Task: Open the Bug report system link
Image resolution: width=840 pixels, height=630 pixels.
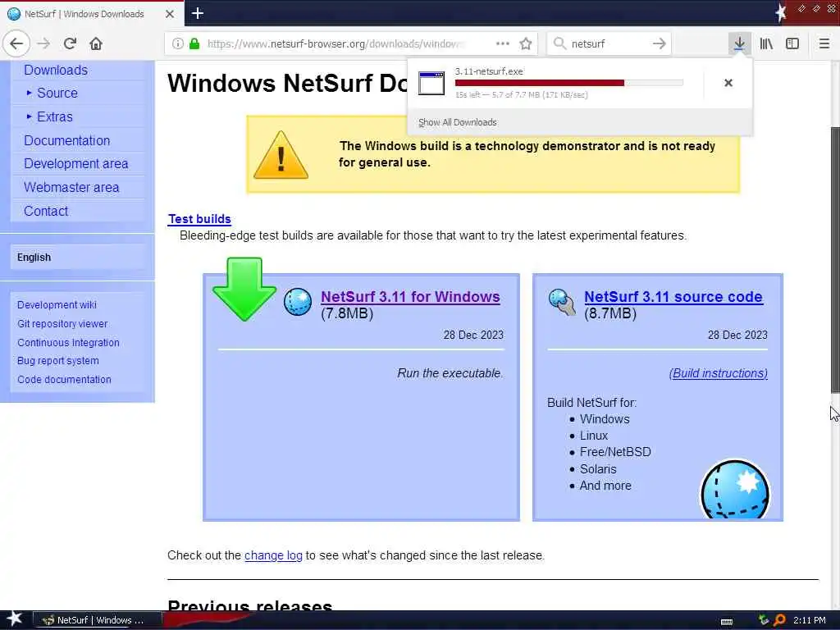Action: (58, 361)
